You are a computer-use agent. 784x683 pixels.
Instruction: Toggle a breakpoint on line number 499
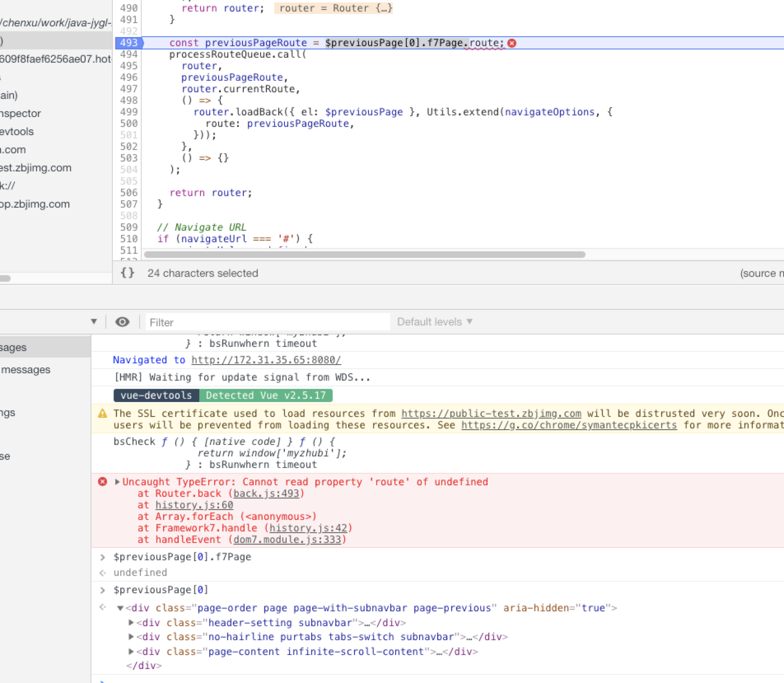point(129,112)
